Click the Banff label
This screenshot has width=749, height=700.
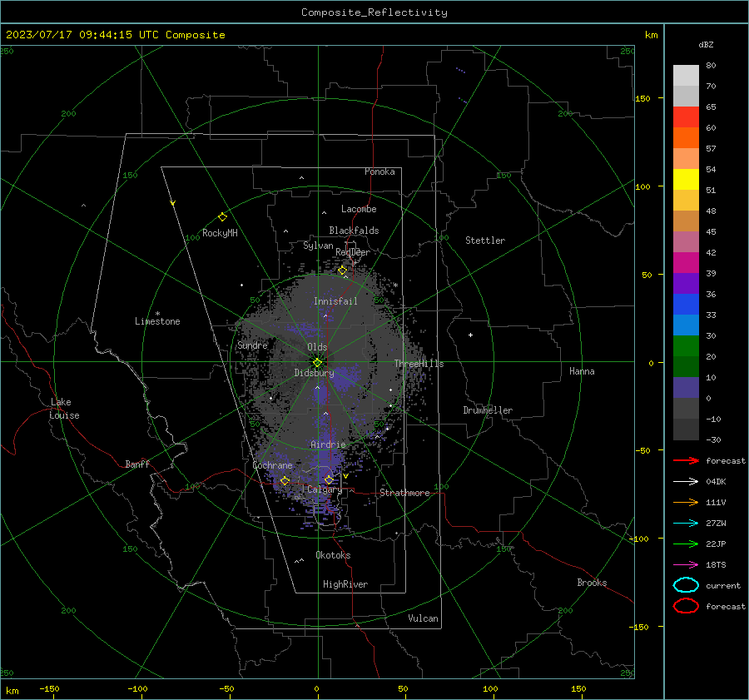(x=137, y=464)
